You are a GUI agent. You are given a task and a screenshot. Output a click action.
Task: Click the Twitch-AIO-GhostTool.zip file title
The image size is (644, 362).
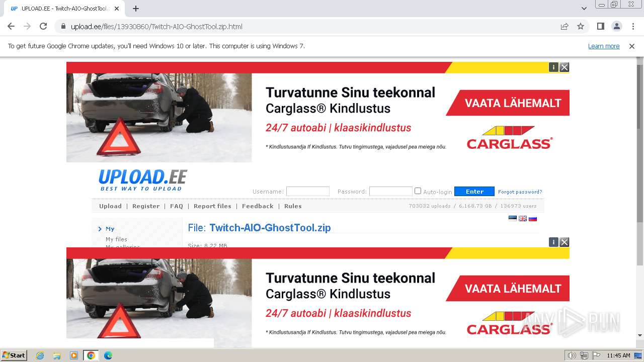(270, 228)
